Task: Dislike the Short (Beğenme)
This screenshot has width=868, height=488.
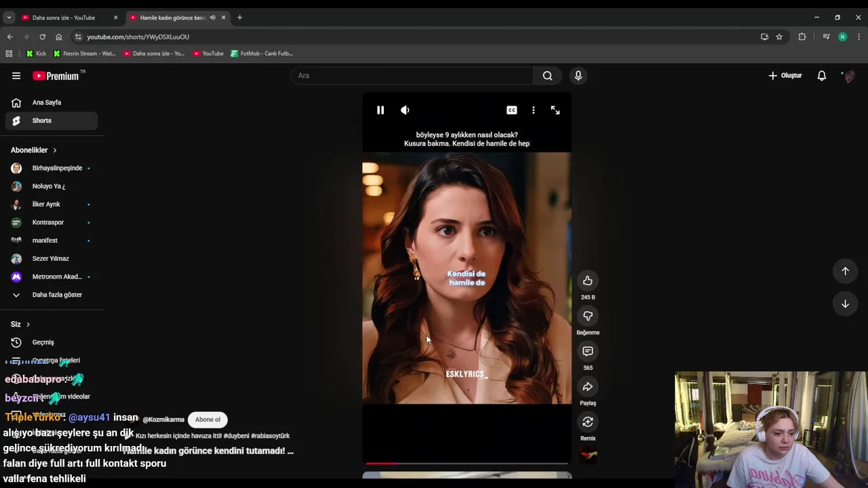Action: pyautogui.click(x=588, y=316)
